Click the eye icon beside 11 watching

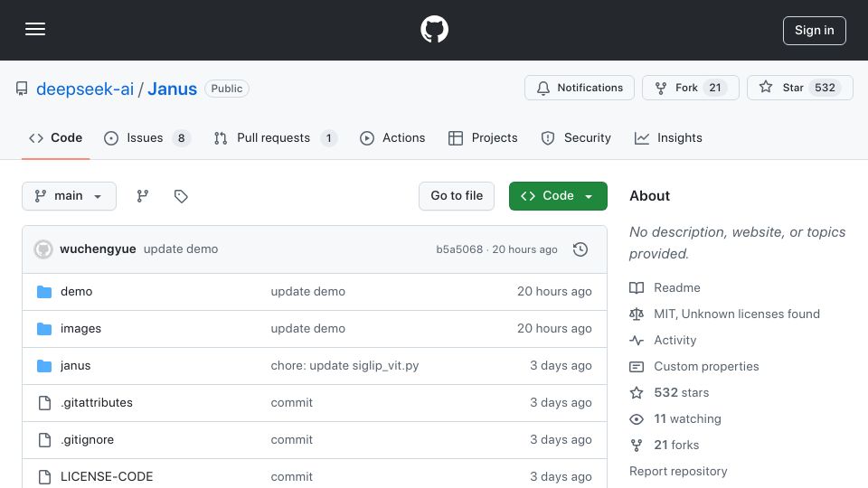coord(637,418)
